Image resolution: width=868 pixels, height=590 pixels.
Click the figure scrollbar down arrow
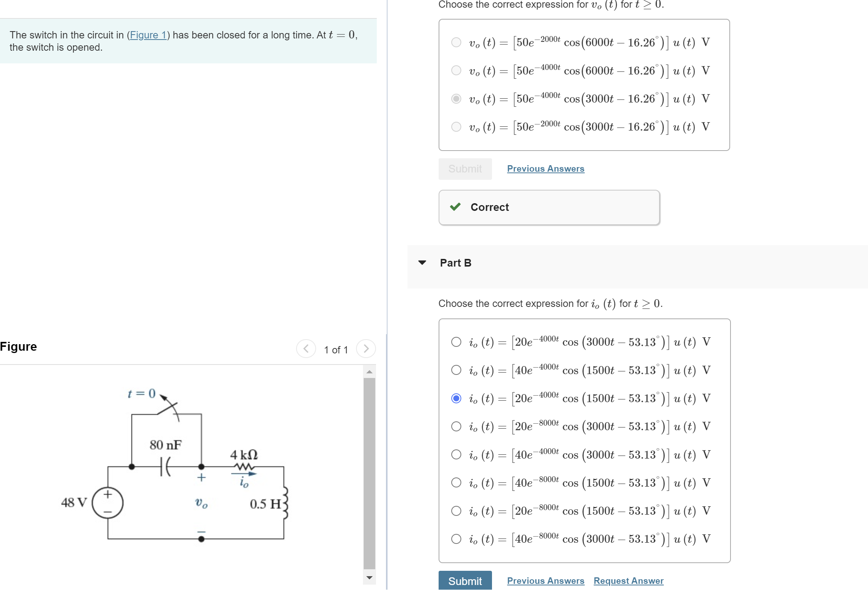click(x=369, y=577)
